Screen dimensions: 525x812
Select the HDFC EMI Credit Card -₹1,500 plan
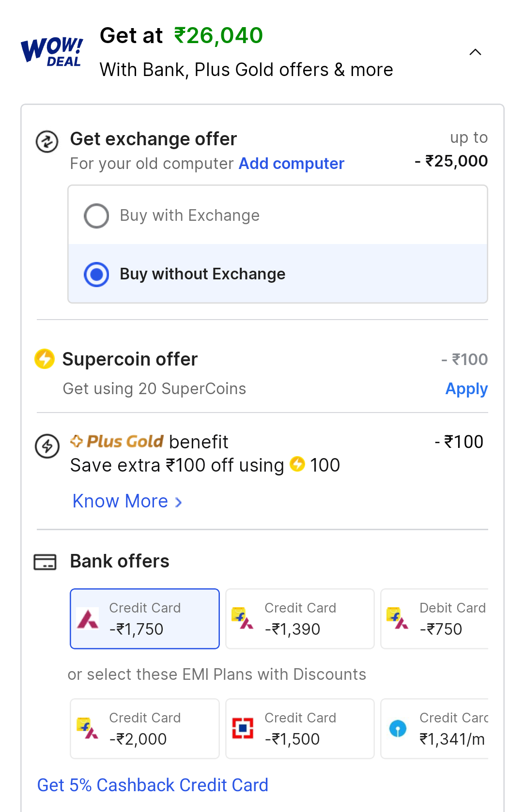coord(300,729)
